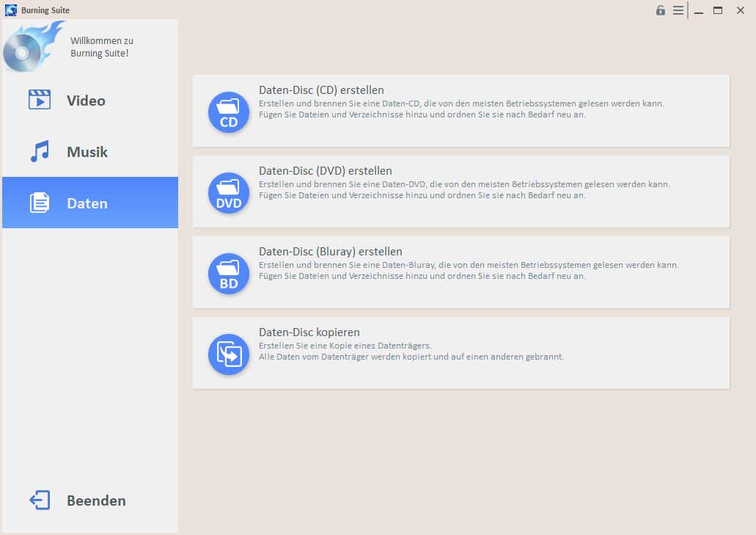Click the Beenden exit arrow icon
Image resolution: width=756 pixels, height=535 pixels.
click(x=40, y=501)
